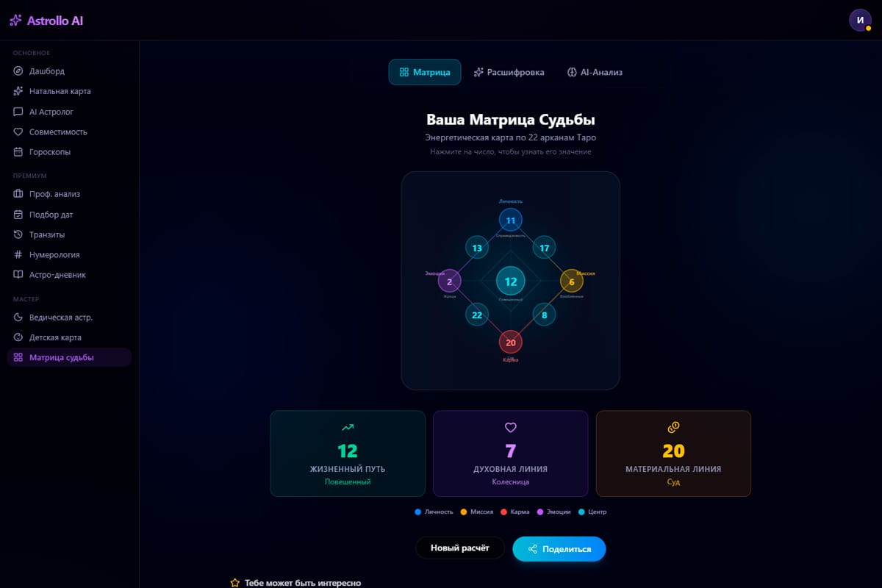The width and height of the screenshot is (882, 588).
Task: Click the Astrollo AI sparkle logo icon
Action: (x=16, y=21)
